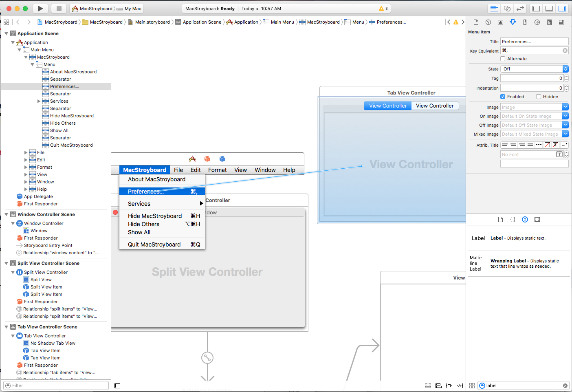Set attributed title text color
572x392 pixels.
(x=547, y=145)
